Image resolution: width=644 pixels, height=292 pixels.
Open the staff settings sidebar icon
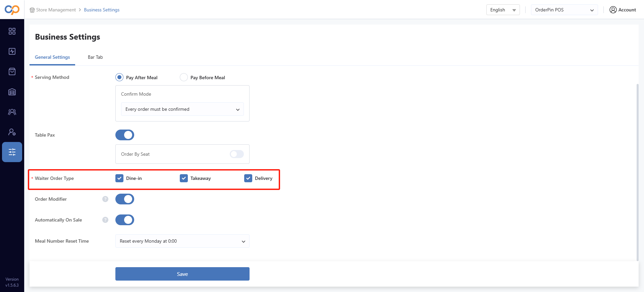coord(12,132)
